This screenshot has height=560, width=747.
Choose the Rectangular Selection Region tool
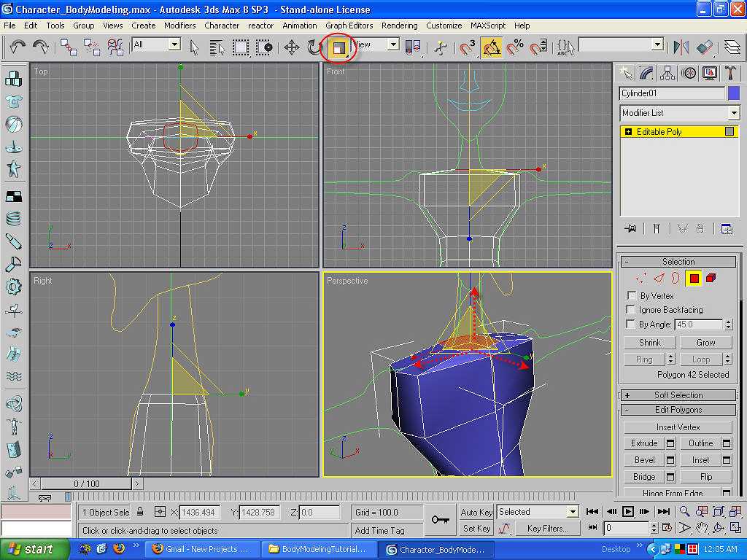pyautogui.click(x=241, y=47)
